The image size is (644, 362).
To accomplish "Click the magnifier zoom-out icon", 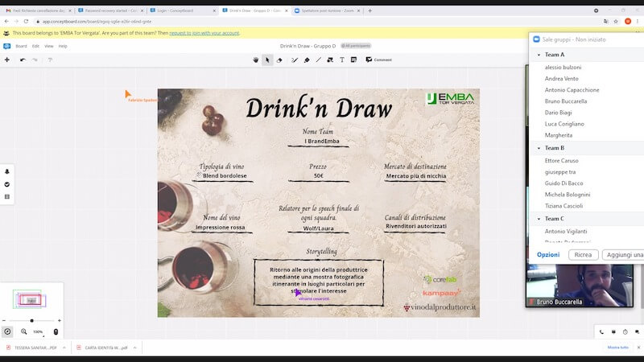I will (24, 331).
